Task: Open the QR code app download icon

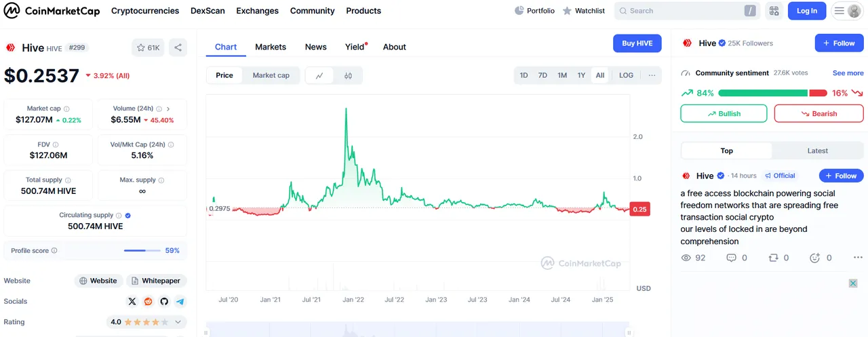Action: tap(774, 11)
